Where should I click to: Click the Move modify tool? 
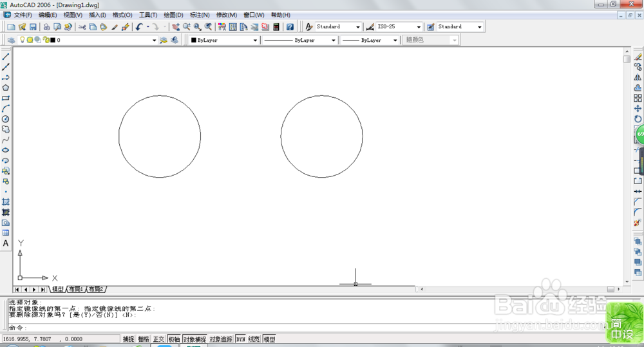coord(638,108)
